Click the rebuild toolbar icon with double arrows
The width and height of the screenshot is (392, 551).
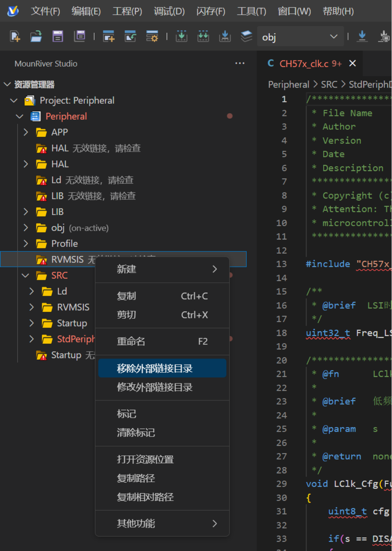(203, 36)
